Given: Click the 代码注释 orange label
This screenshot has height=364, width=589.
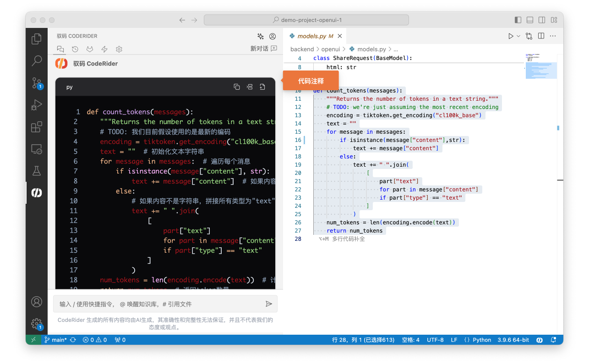Looking at the screenshot, I should pos(311,81).
